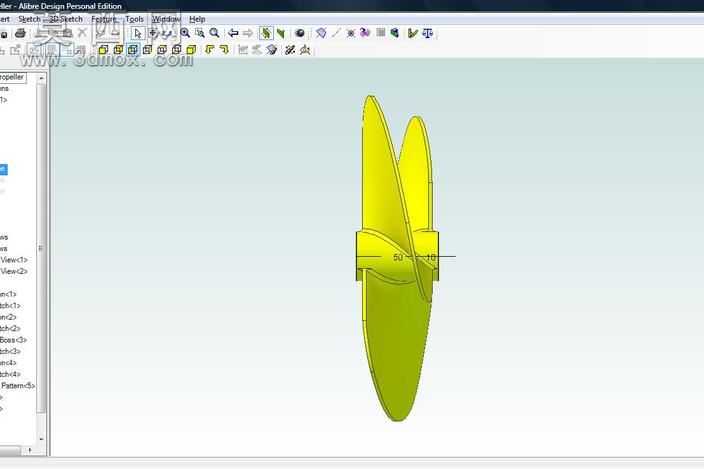Image resolution: width=704 pixels, height=469 pixels.
Task: Click the Zoom In magnifier with plus
Action: click(x=185, y=33)
